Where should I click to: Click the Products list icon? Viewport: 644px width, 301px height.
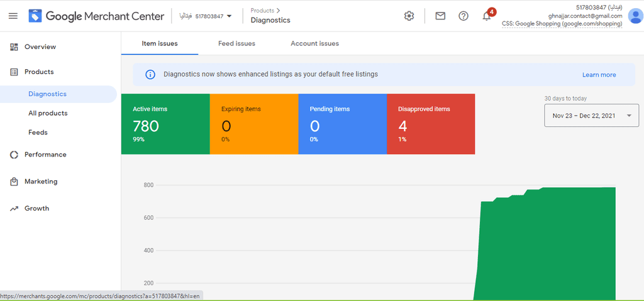point(14,72)
